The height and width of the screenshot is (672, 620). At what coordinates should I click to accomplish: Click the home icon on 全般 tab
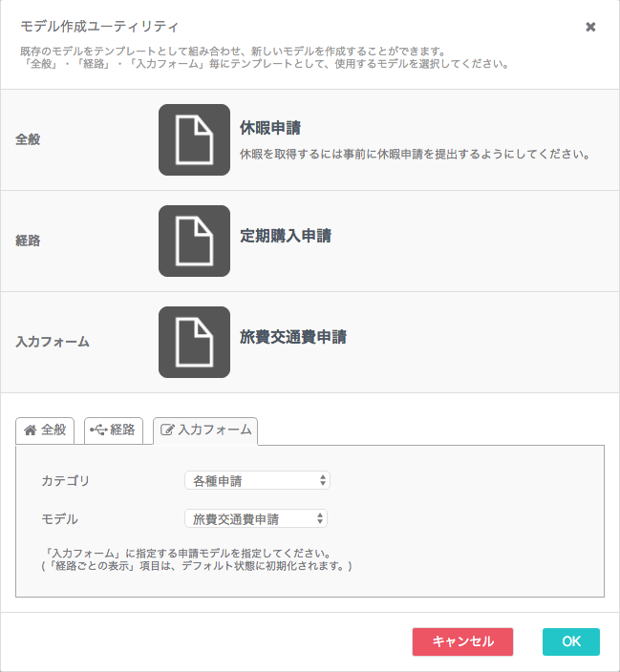pos(30,430)
